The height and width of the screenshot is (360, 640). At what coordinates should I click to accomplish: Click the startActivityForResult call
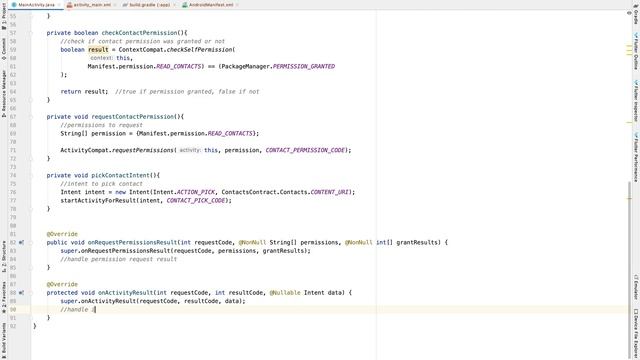pyautogui.click(x=98, y=200)
